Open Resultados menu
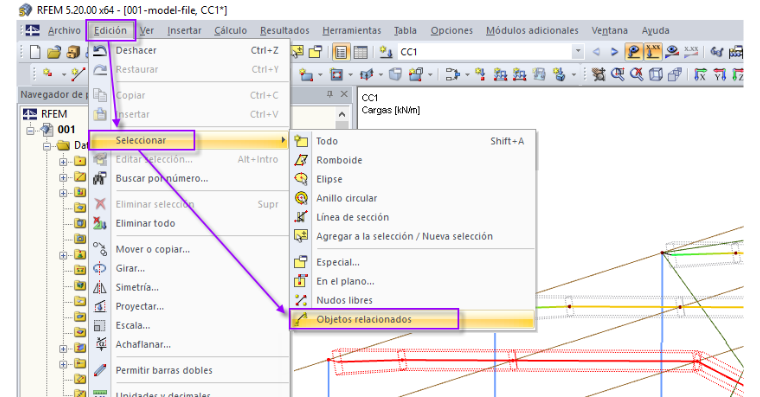This screenshot has height=397, width=760. coord(285,31)
